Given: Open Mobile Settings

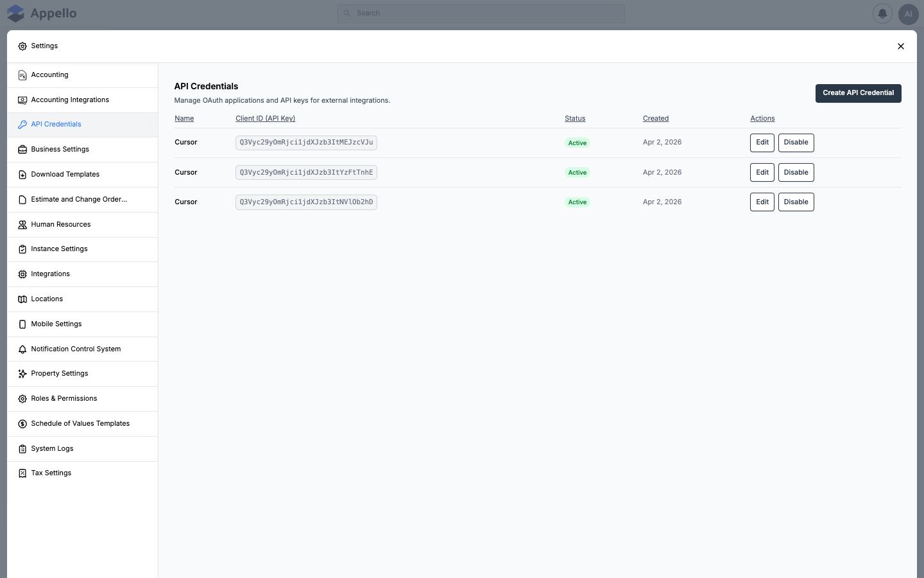Looking at the screenshot, I should pos(82,324).
